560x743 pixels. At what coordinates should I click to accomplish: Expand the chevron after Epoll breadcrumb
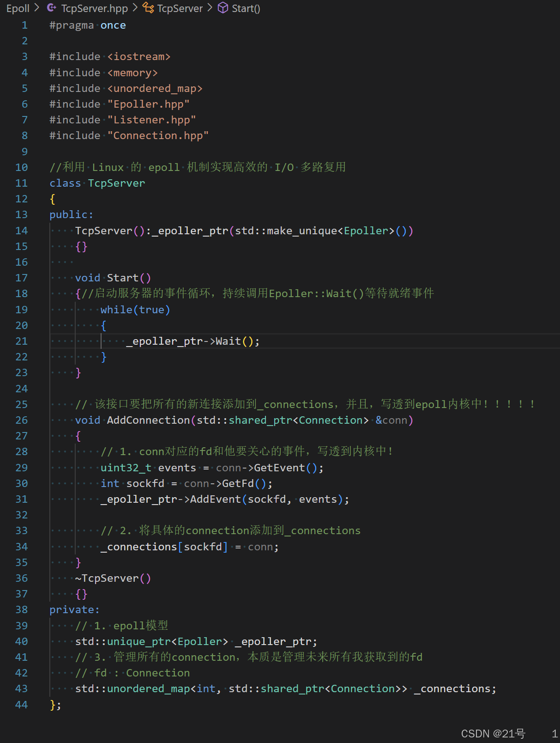pos(37,8)
